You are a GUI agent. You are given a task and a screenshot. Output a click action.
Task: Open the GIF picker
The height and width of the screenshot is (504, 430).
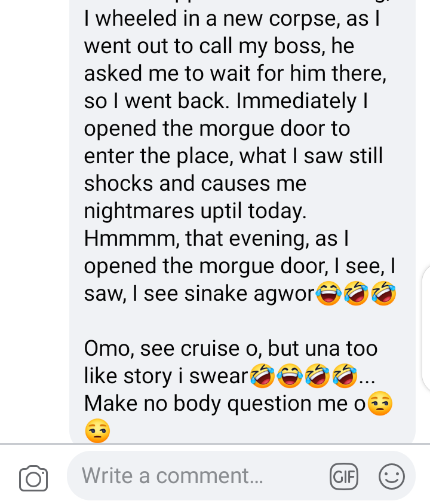344,476
